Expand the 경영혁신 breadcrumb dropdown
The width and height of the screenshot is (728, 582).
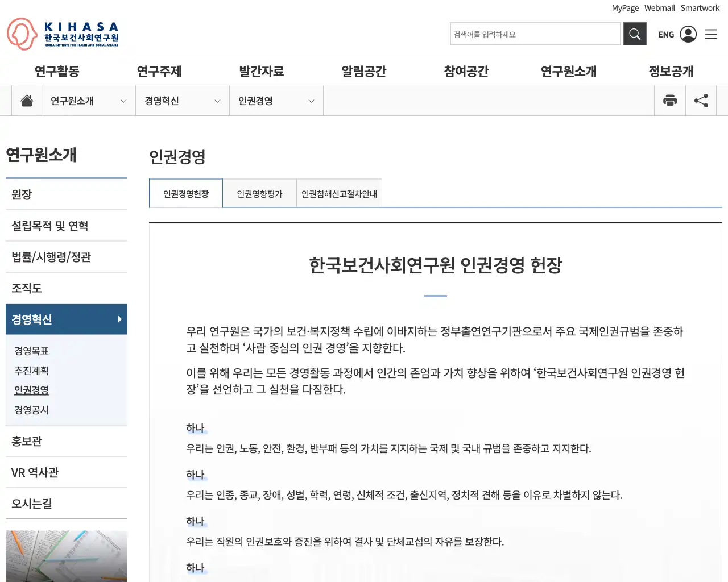pos(217,101)
